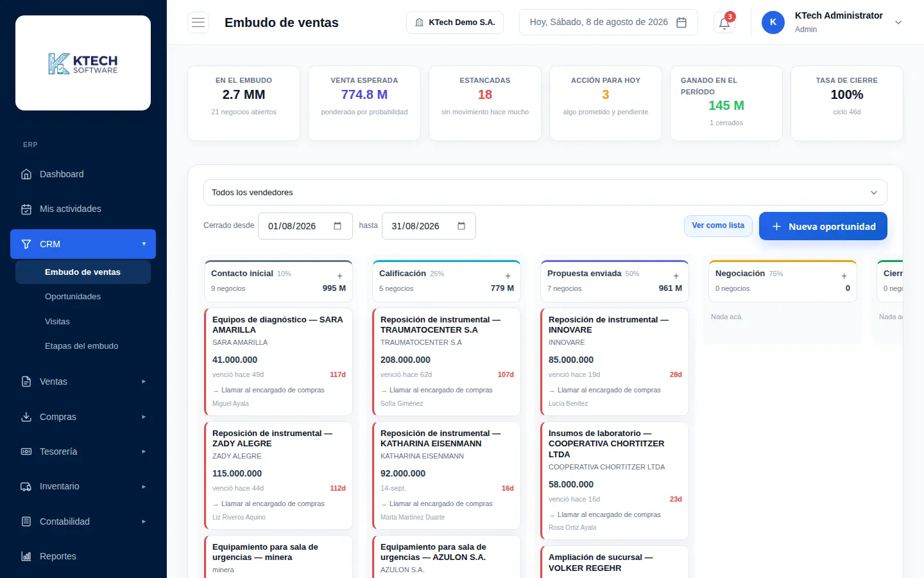This screenshot has width=924, height=578.
Task: Click the calendar icon in date header
Action: (681, 22)
